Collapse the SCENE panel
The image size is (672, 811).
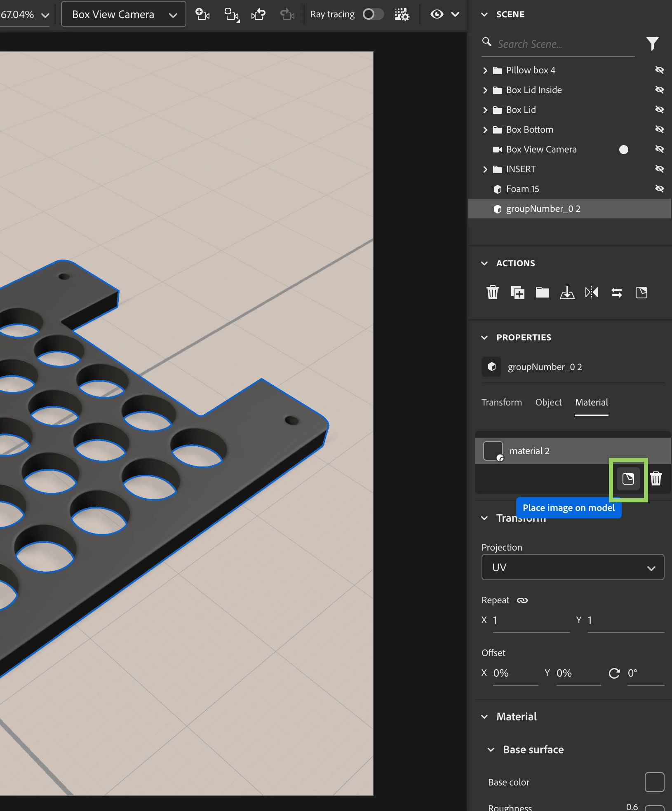tap(484, 14)
